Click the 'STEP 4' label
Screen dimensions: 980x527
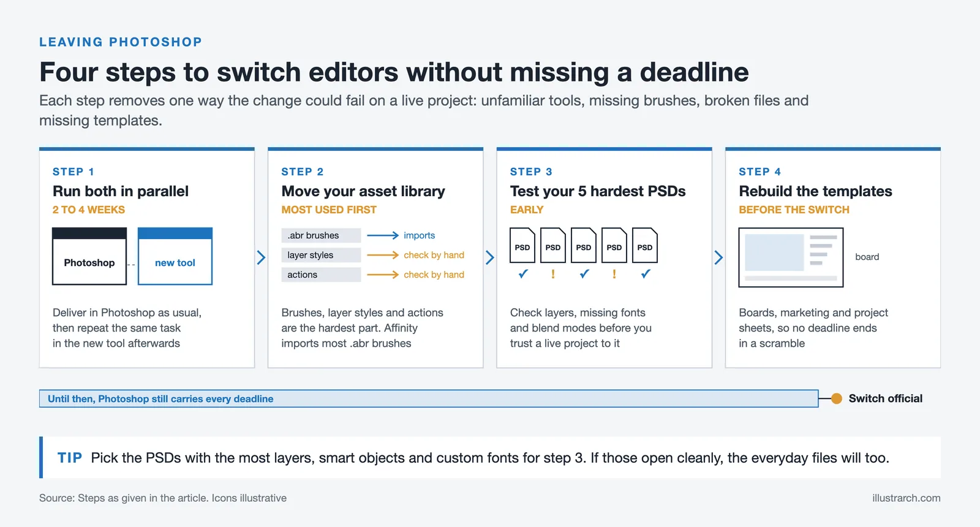pos(760,172)
